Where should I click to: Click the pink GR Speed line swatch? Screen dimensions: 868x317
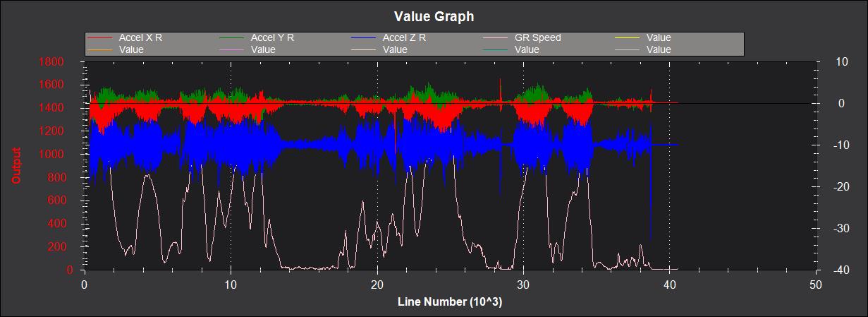(x=496, y=37)
